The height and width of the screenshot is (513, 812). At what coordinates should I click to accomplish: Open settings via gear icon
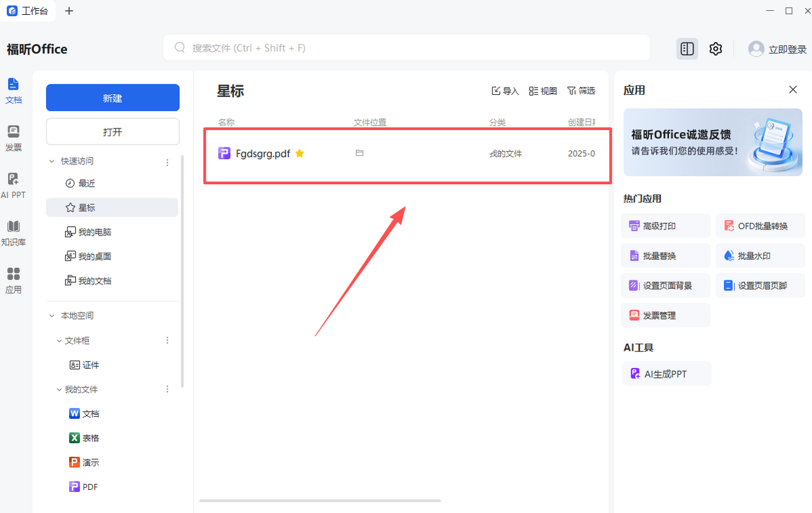(x=716, y=49)
